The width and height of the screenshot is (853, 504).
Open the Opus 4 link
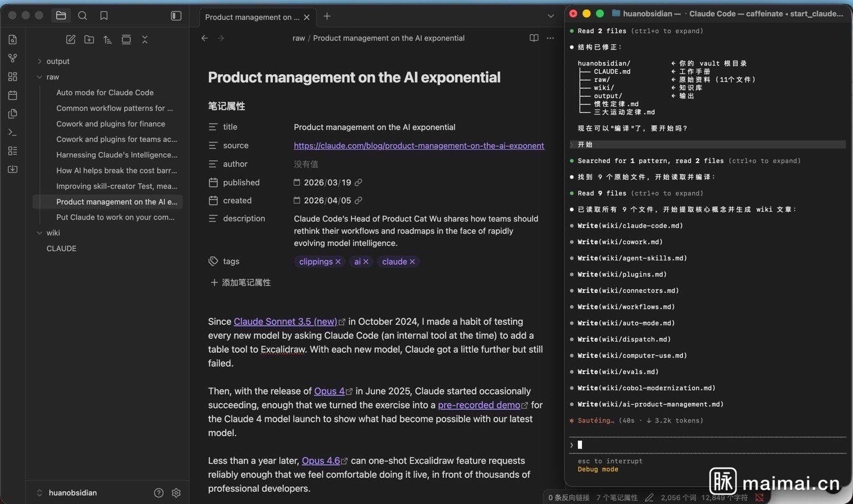[329, 391]
